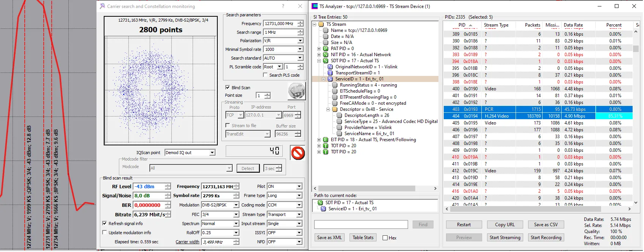Toggle the Hex checkbox
The image size is (644, 252).
coord(385,238)
